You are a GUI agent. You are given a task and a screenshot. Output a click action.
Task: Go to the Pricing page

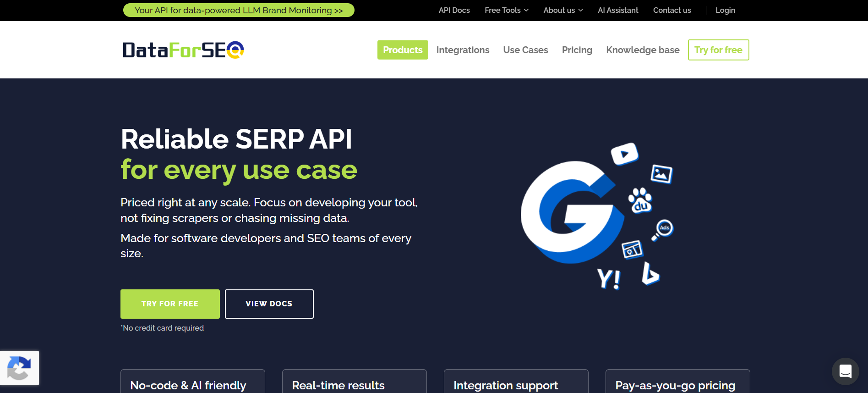577,50
